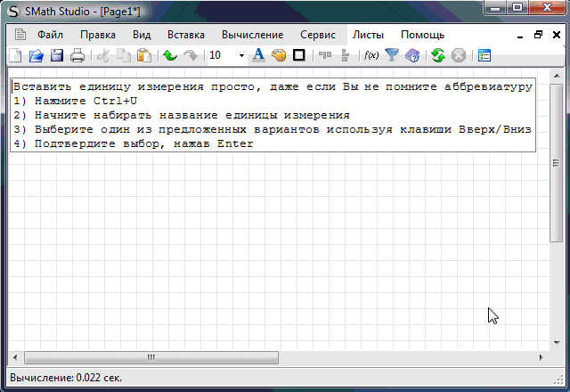This screenshot has height=392, width=570.
Task: Recalculate the worksheet with green refresh icon
Action: tap(437, 55)
